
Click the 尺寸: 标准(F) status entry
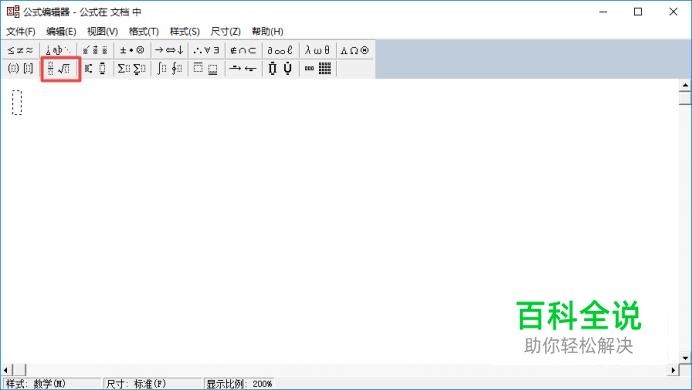(x=152, y=383)
